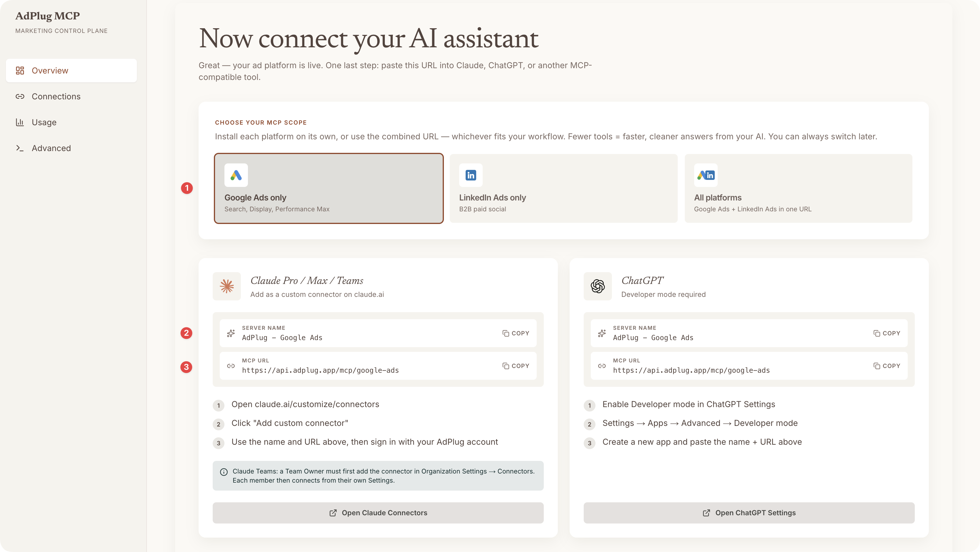Click the Connections link icon in sidebar
980x552 pixels.
20,96
